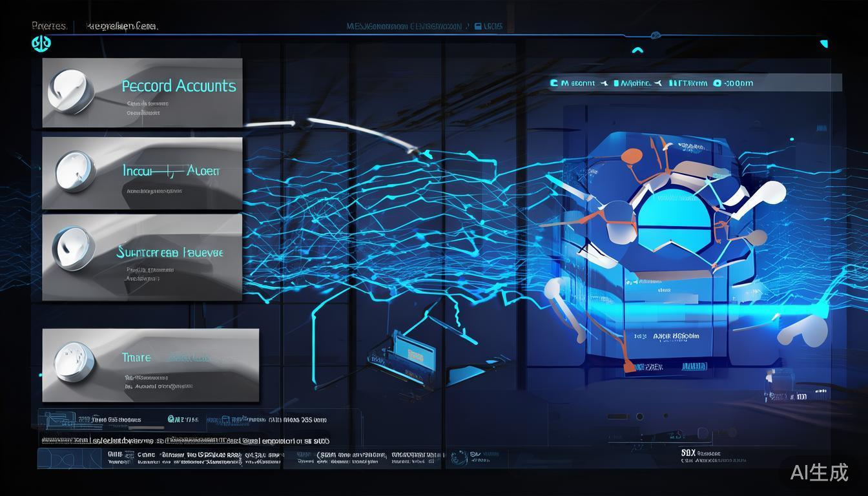
Task: Click the orb icon on the Suntcrcaa Iauevae card
Action: [74, 249]
